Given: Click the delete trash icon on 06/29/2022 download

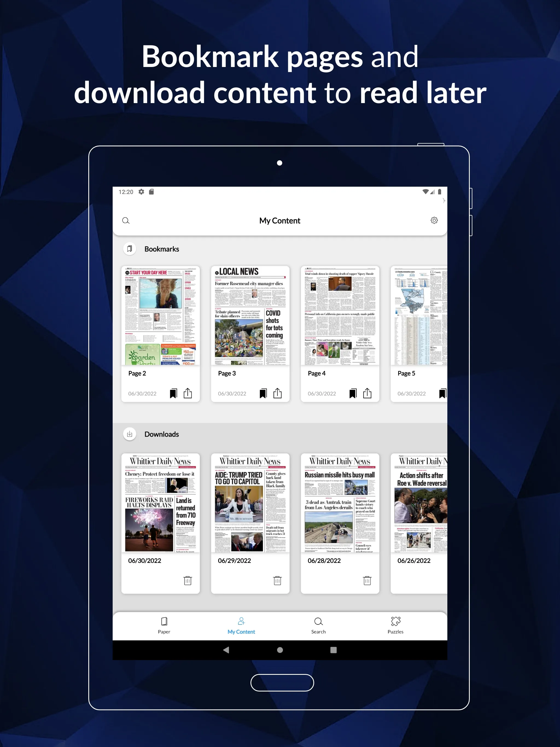Looking at the screenshot, I should tap(277, 580).
